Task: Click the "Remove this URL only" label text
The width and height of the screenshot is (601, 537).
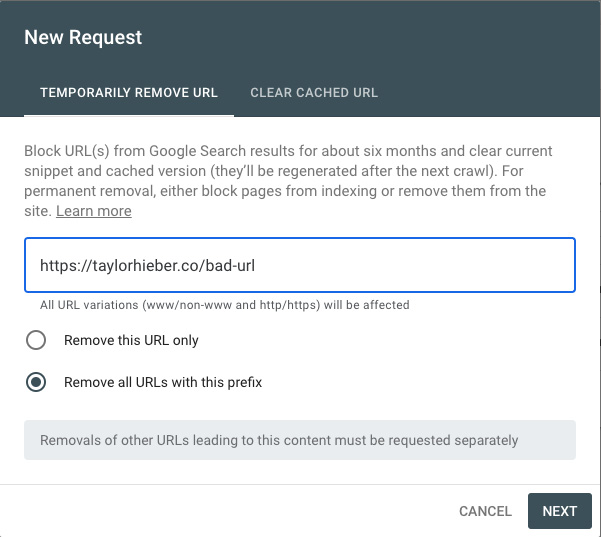Action: [131, 340]
